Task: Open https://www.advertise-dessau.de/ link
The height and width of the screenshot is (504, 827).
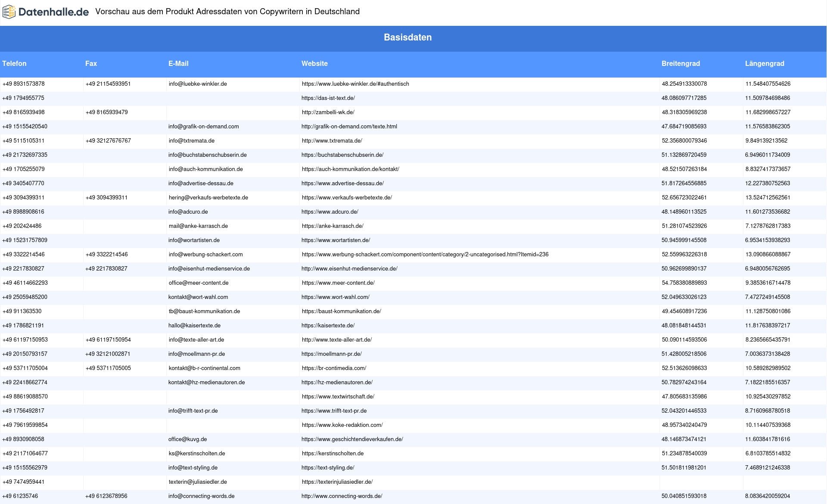Action: [x=342, y=184]
